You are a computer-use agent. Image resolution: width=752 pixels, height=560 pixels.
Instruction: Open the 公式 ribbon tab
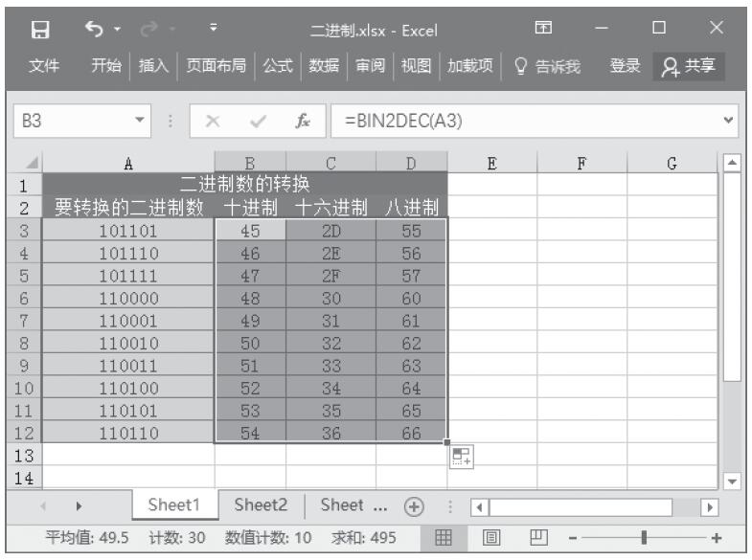click(x=278, y=66)
